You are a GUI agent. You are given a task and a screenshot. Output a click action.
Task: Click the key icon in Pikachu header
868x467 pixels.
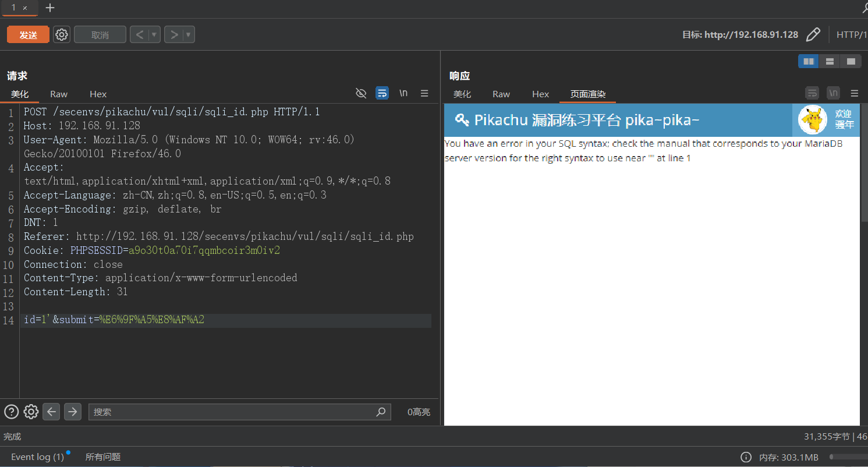(x=462, y=120)
